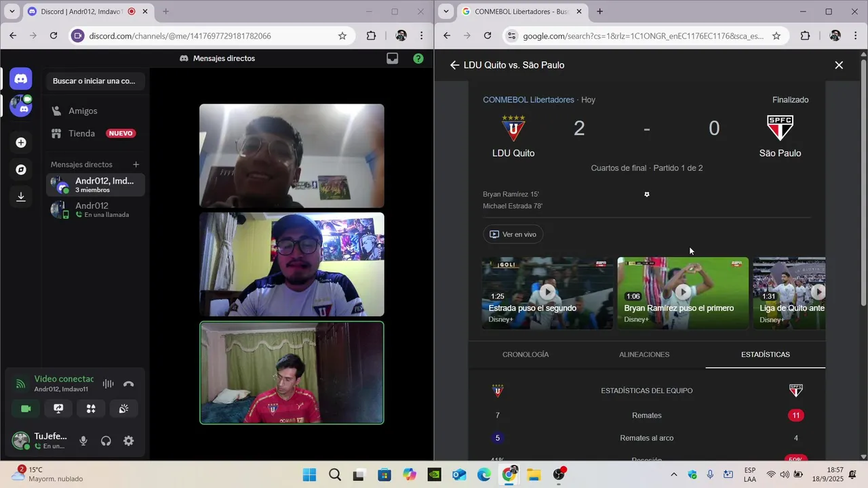The image size is (868, 488).
Task: Open the Andr012 direct message in call
Action: pos(95,209)
